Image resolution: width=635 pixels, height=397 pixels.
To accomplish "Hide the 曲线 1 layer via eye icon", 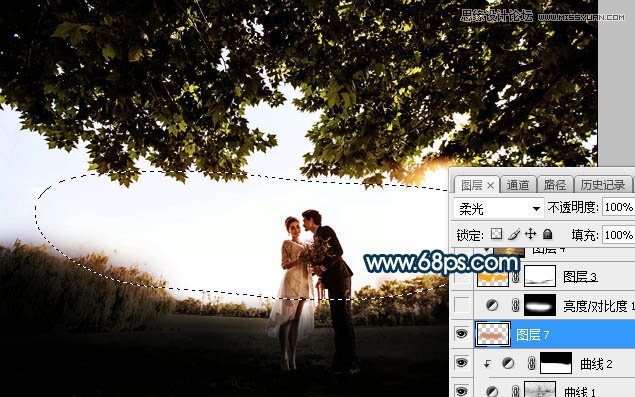I will point(462,391).
